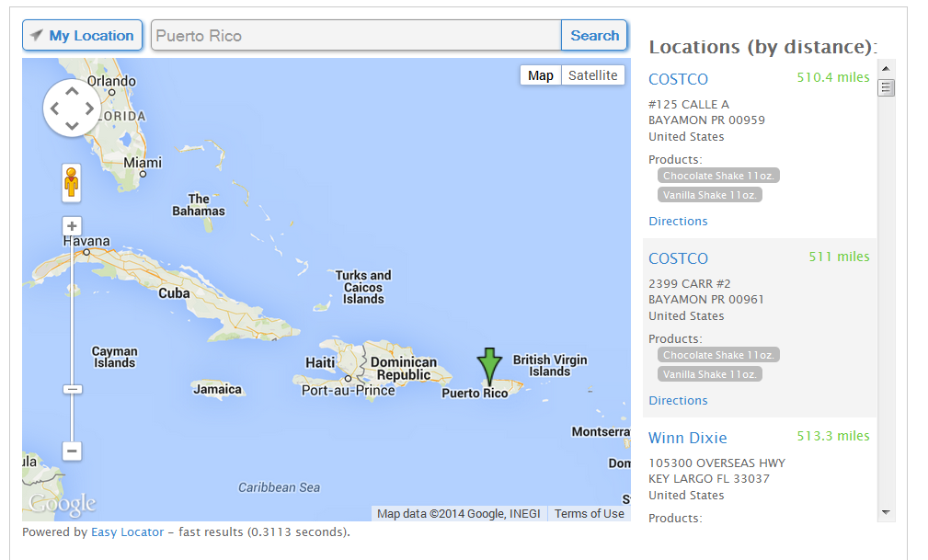Pick up the Street View pegman
928x560 pixels.
tap(72, 182)
